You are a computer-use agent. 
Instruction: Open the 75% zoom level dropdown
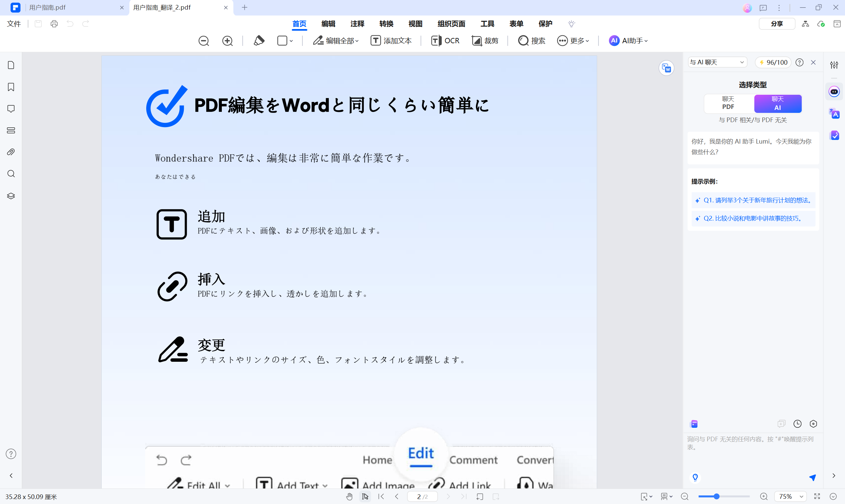(x=790, y=496)
